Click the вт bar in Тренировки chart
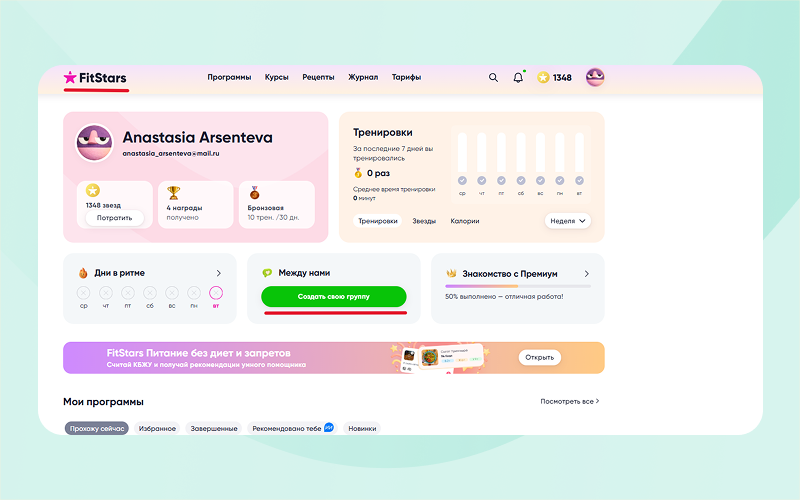This screenshot has width=800, height=500. pyautogui.click(x=580, y=153)
